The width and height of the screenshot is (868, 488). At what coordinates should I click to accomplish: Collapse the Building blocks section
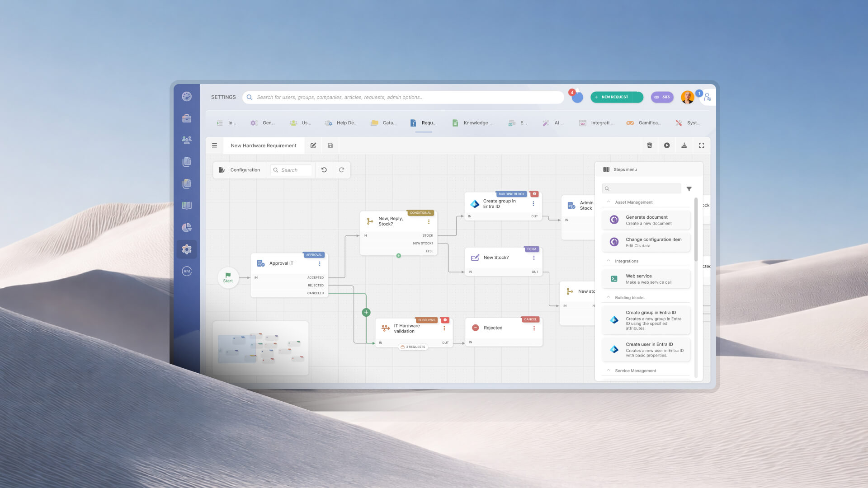[x=609, y=297]
